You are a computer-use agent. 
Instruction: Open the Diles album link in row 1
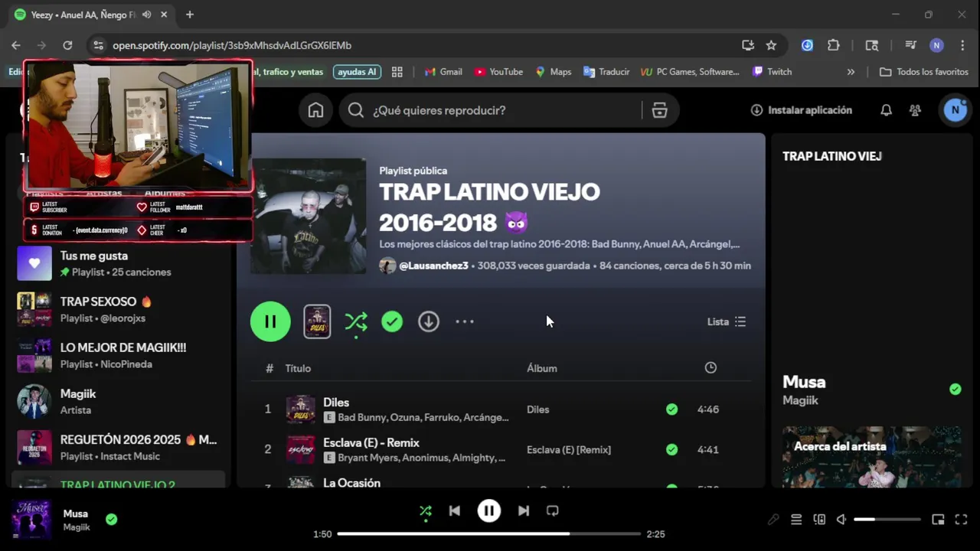coord(538,409)
